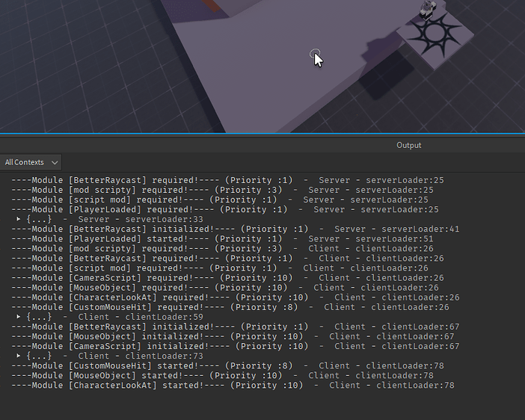
Task: Select the CameraScript initialized log line
Action: [236, 346]
